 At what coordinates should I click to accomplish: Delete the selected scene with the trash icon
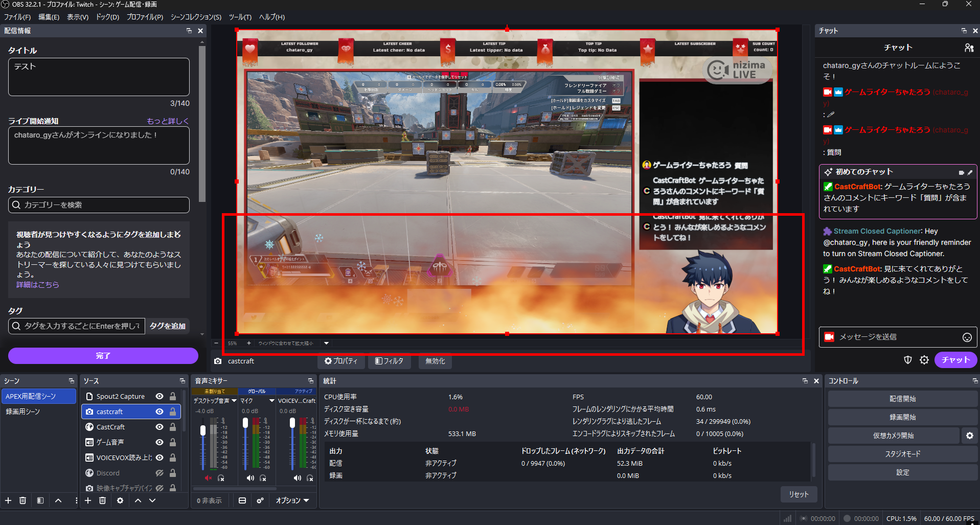(22, 500)
